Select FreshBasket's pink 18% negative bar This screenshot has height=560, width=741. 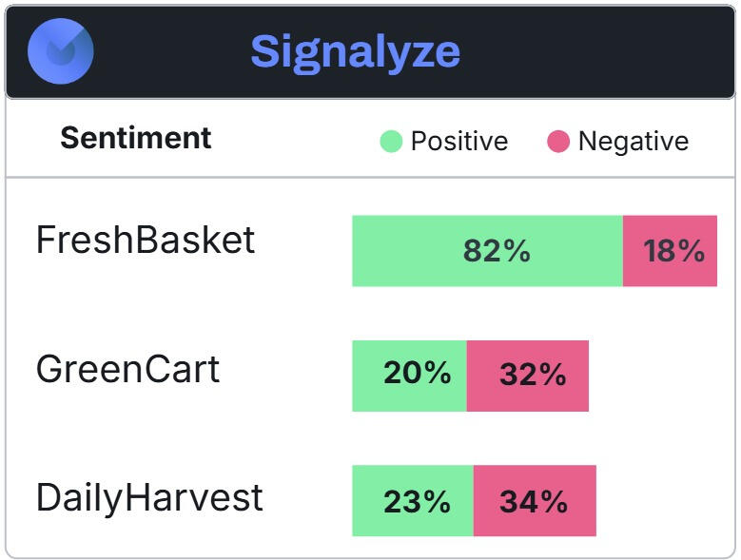(x=670, y=251)
